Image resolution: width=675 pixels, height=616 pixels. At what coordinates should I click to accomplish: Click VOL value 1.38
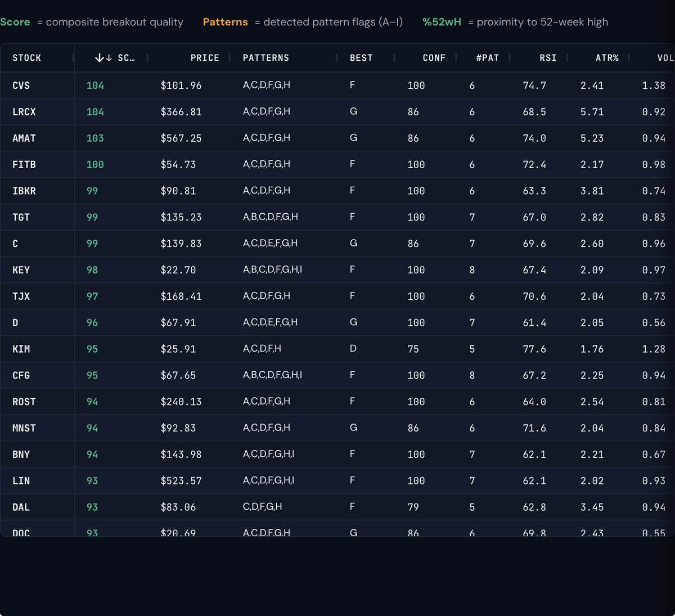(654, 86)
